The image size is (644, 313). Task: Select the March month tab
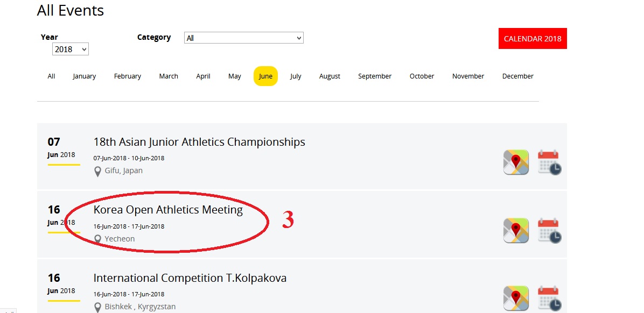pos(169,76)
